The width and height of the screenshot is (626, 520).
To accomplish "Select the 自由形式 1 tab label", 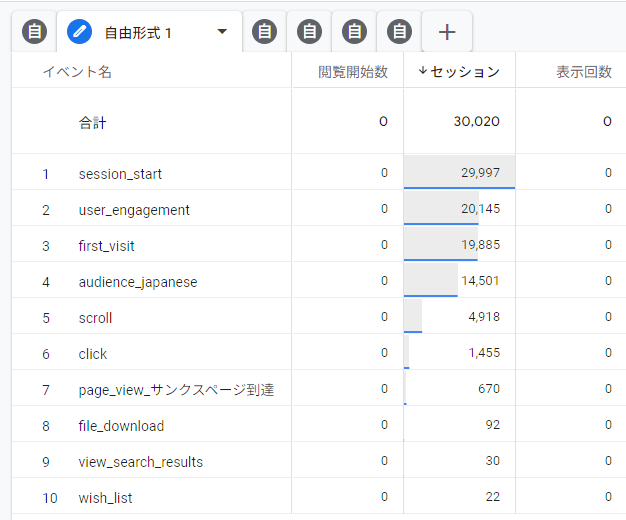I will point(138,33).
